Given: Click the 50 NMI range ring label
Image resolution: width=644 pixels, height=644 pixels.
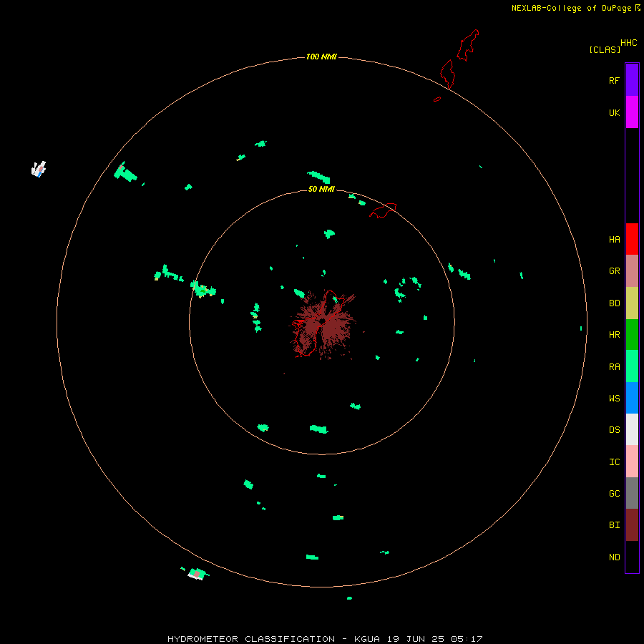Looking at the screenshot, I should (x=321, y=189).
